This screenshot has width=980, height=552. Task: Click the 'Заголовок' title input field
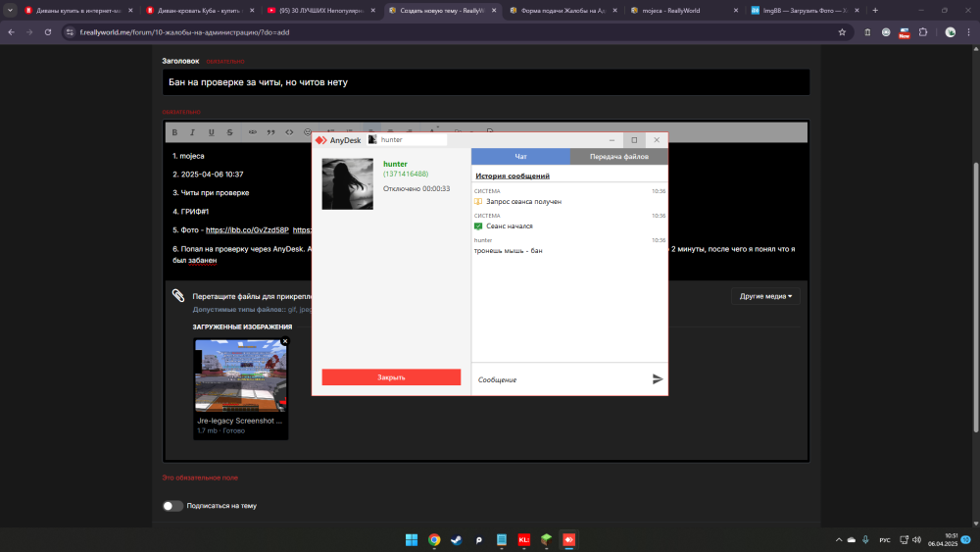486,82
